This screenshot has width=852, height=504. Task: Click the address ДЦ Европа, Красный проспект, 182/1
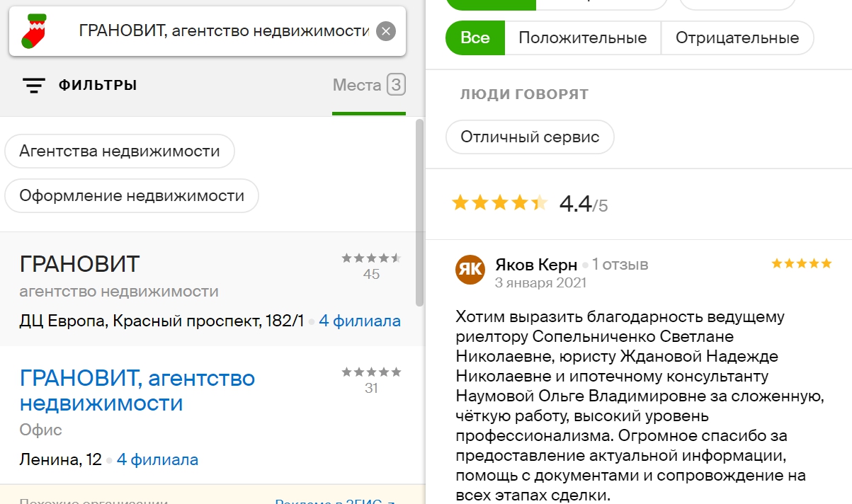point(161,321)
